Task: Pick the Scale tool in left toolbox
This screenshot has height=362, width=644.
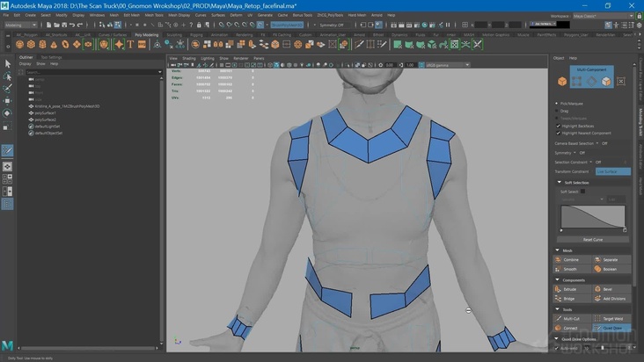Action: click(x=7, y=127)
